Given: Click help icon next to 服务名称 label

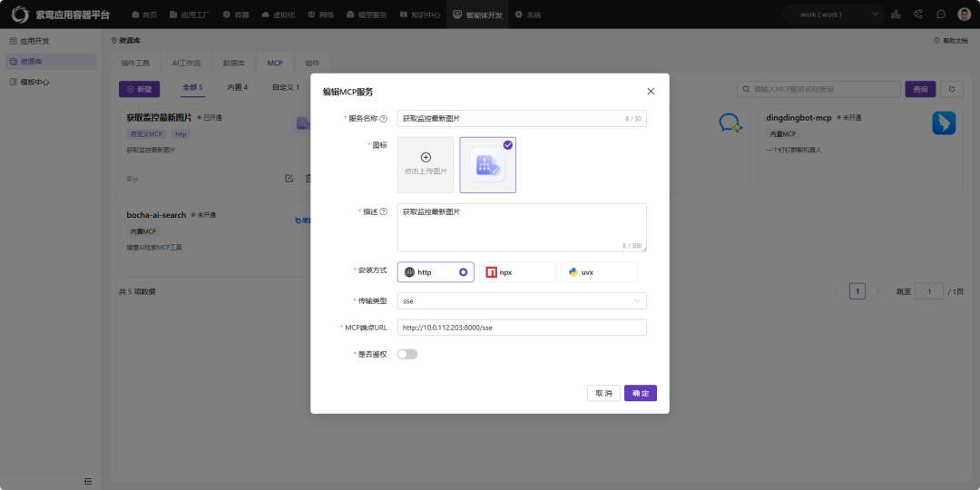Looking at the screenshot, I should (383, 119).
